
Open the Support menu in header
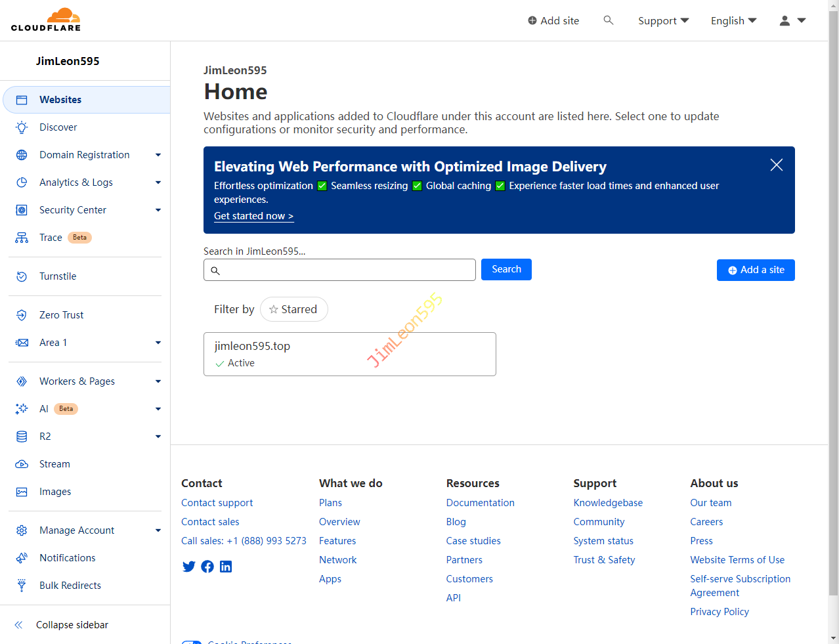[x=663, y=21]
